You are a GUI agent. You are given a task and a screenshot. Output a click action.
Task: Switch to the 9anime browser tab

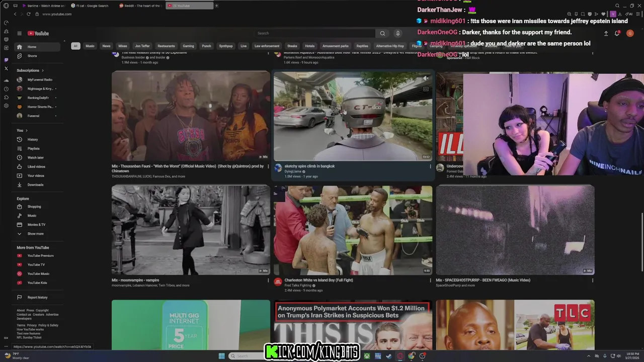pos(44,6)
